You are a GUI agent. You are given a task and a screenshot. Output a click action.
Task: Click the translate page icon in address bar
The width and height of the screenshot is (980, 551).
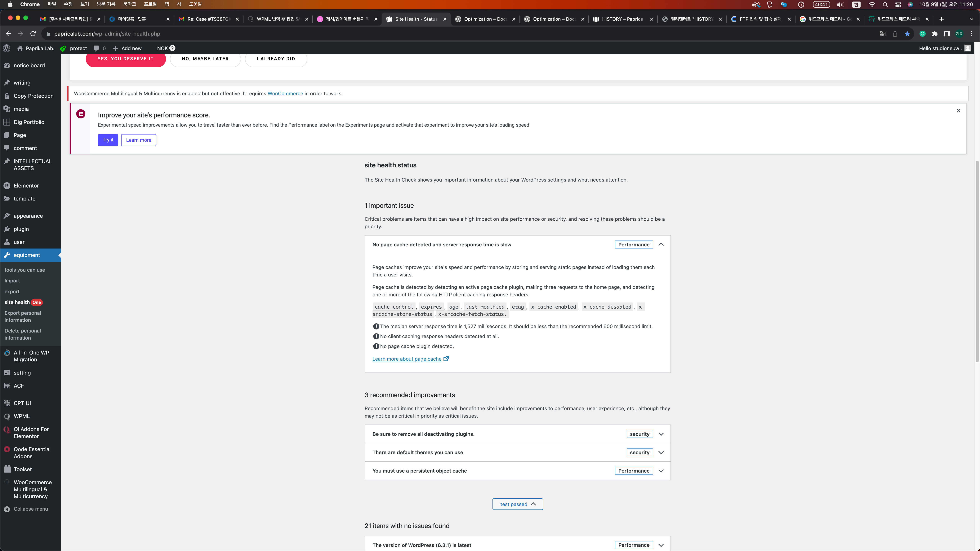tap(883, 34)
